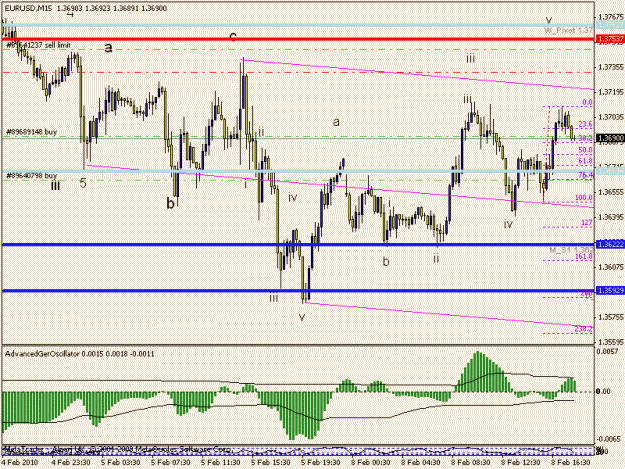
Task: Select the #89641237 sell limit order label
Action: click(39, 45)
